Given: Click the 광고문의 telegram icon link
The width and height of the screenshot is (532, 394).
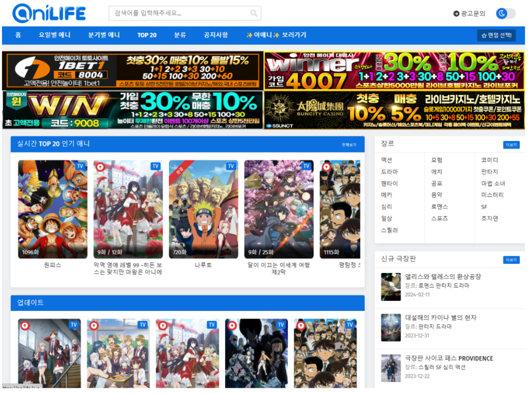Looking at the screenshot, I should coord(456,14).
